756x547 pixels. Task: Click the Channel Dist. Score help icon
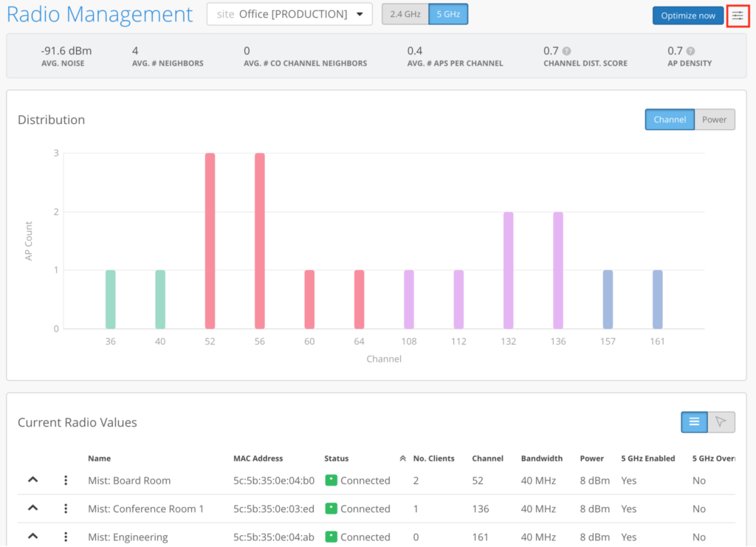coord(566,51)
